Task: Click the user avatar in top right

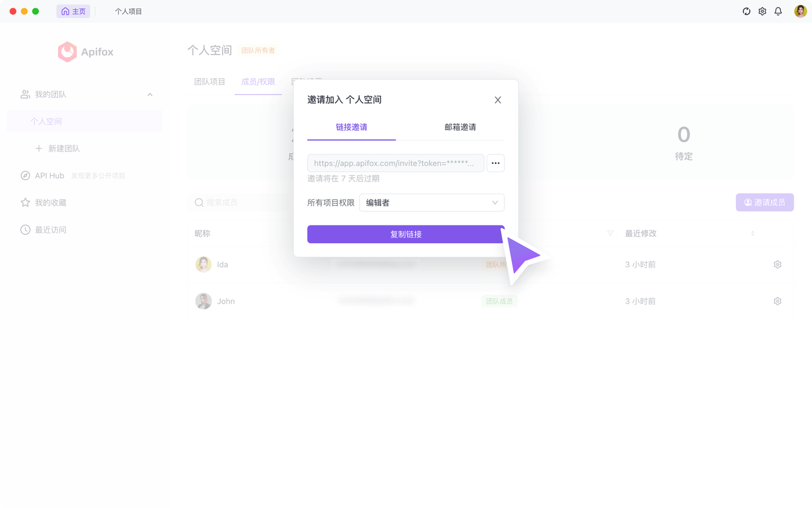Action: (801, 11)
